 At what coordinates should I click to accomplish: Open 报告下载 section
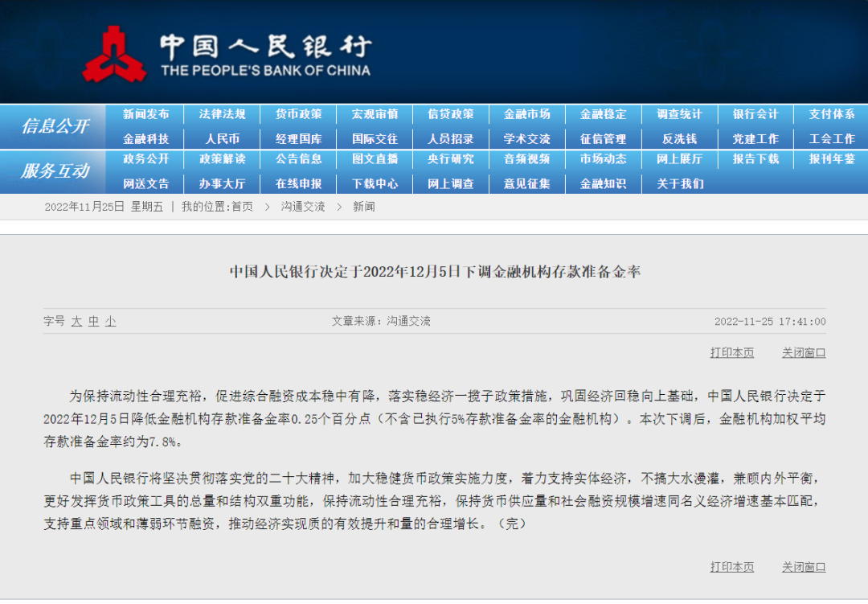pos(755,159)
